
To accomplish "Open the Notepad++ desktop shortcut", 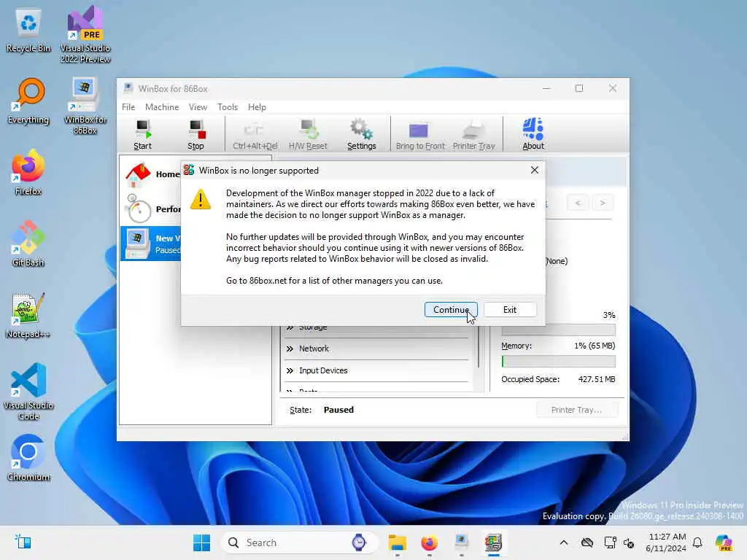I will (28, 315).
